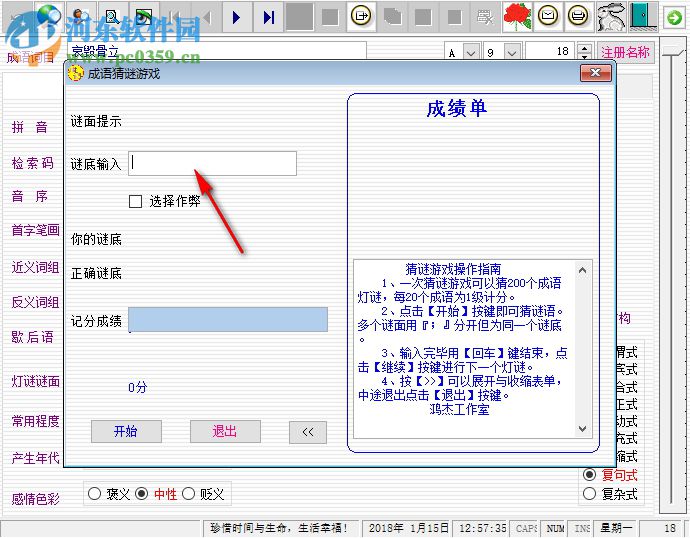Select the 复杂式 radio button
Image resolution: width=690 pixels, height=538 pixels.
(x=589, y=494)
